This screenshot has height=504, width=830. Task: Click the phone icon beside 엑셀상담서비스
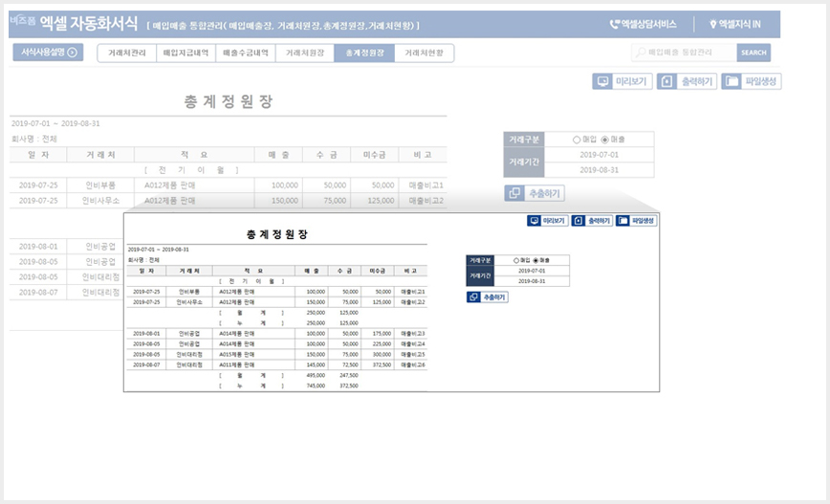pyautogui.click(x=614, y=24)
